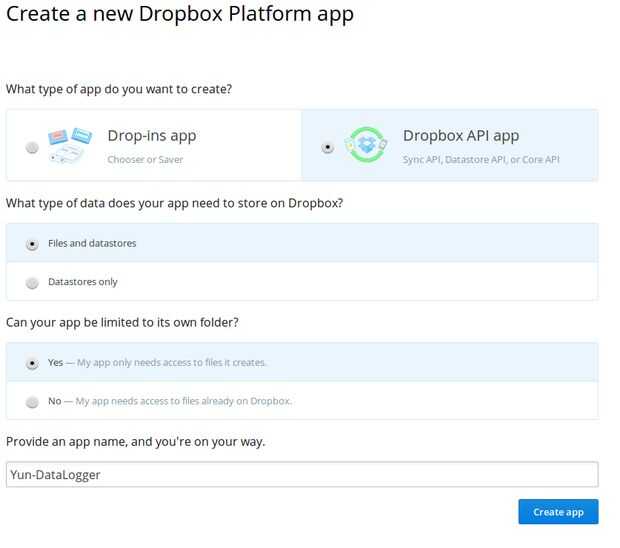
Task: Pick the Yes radio button for own folder
Action: pyautogui.click(x=33, y=362)
